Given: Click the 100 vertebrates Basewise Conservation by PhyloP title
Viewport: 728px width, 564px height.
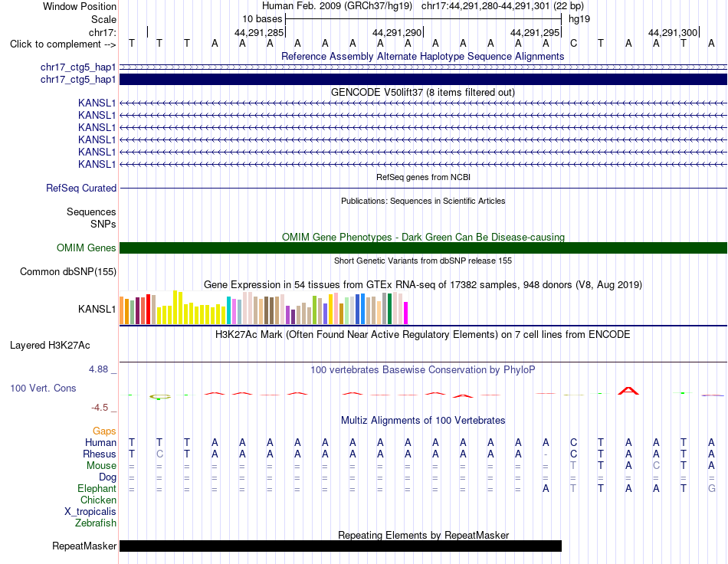Looking at the screenshot, I should pyautogui.click(x=423, y=370).
